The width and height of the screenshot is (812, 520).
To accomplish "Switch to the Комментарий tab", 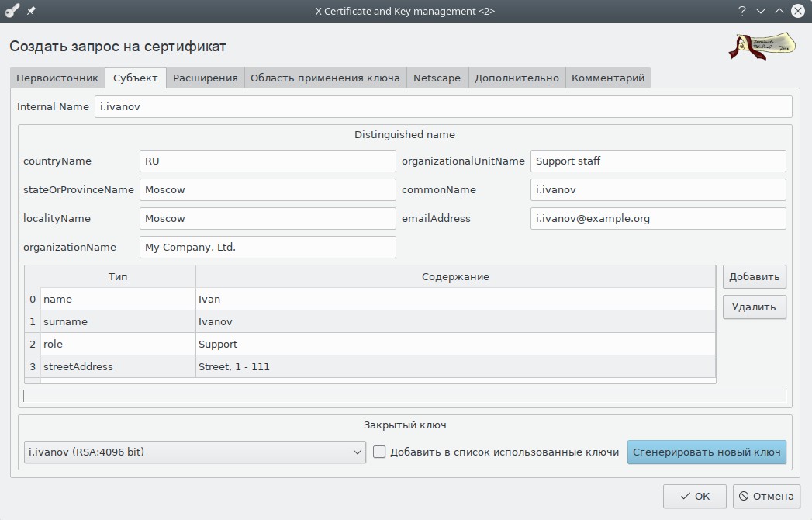I will coord(607,78).
